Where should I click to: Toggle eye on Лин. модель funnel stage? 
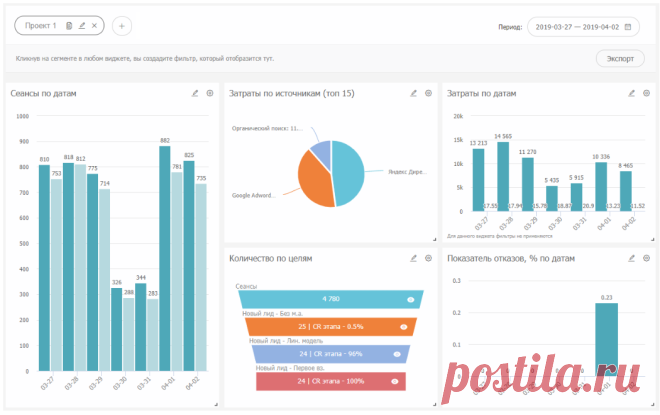397,354
